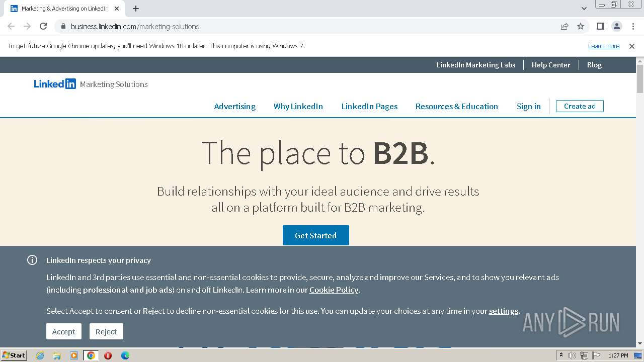This screenshot has height=362, width=644.
Task: Go to the Blog link
Action: coord(594,65)
